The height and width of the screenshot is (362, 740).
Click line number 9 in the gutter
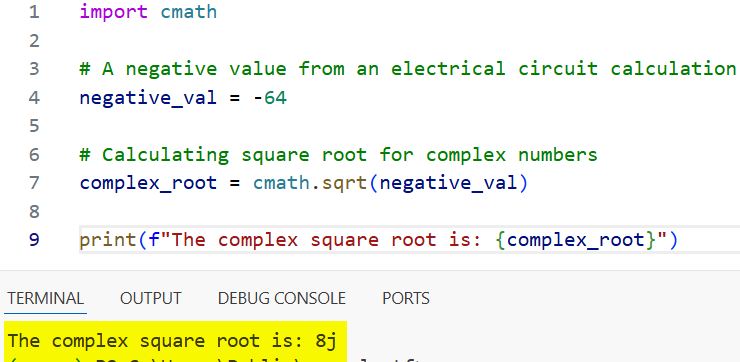(x=34, y=240)
